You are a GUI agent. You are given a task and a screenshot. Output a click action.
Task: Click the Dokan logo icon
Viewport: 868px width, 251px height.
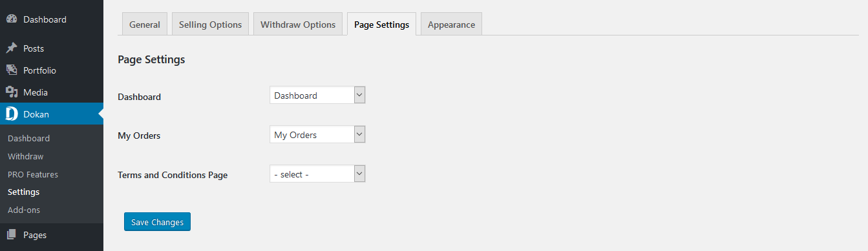click(x=12, y=114)
